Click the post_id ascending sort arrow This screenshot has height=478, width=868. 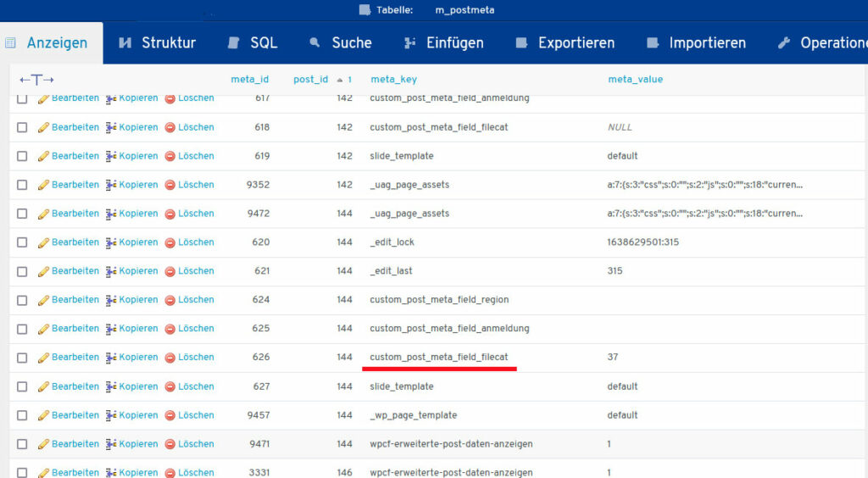(x=340, y=81)
